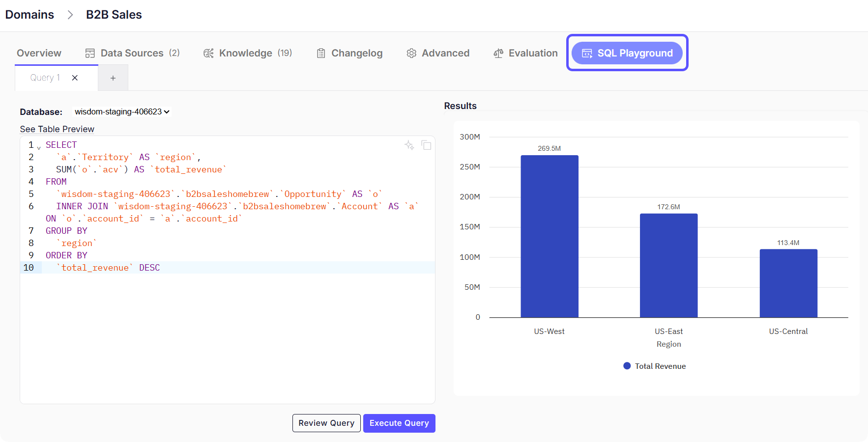This screenshot has height=442, width=868.
Task: Copy the query using the copy icon
Action: [x=427, y=145]
